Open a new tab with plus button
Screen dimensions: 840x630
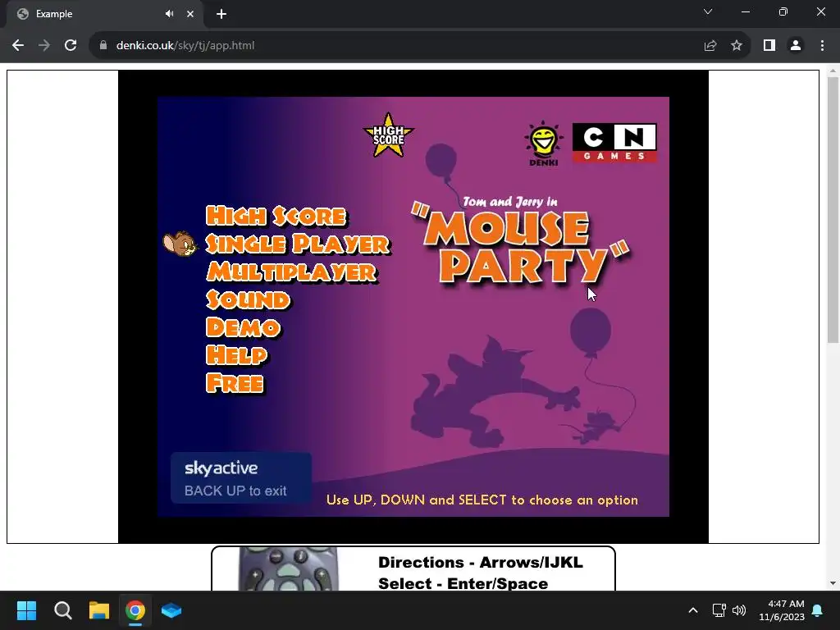(x=221, y=14)
